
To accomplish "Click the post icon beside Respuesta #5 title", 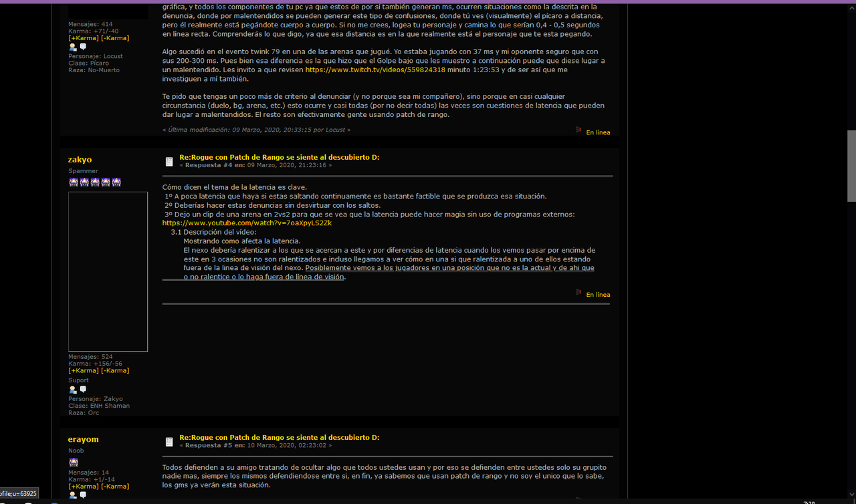I will click(x=169, y=441).
